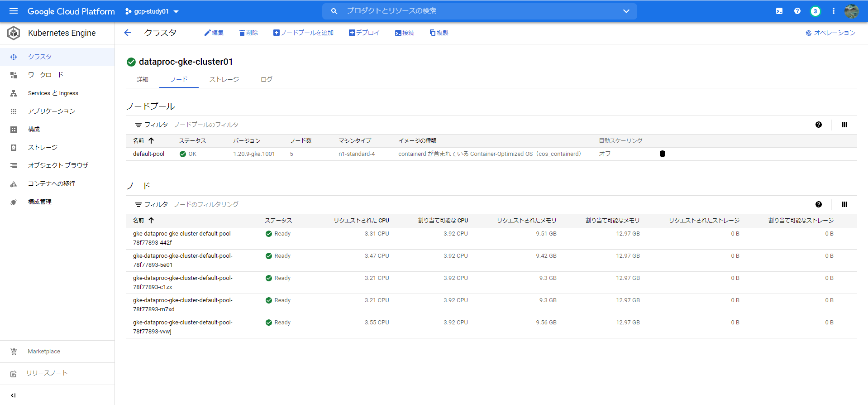Open 構成 in the left sidebar
Image resolution: width=868 pixels, height=405 pixels.
[x=57, y=130]
